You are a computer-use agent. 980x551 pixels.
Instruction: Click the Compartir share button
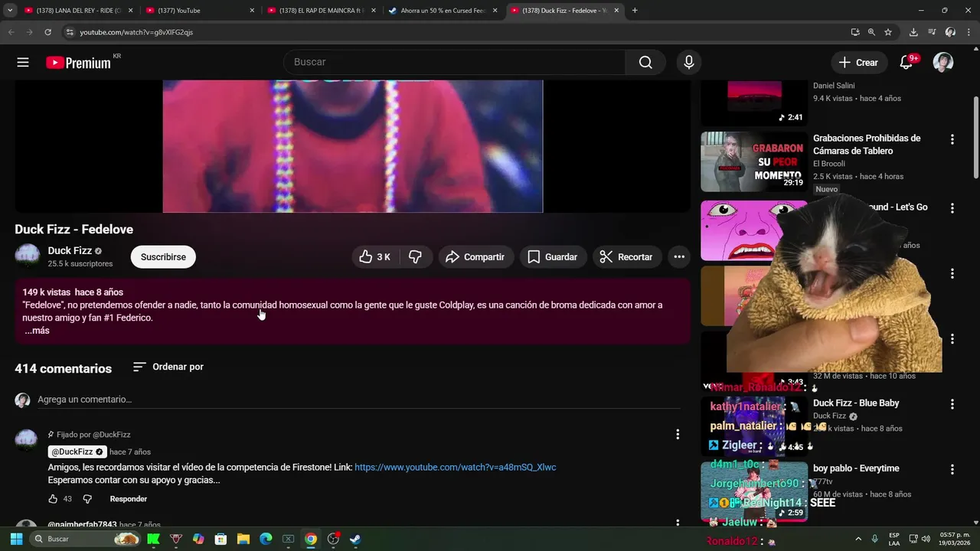pyautogui.click(x=475, y=257)
